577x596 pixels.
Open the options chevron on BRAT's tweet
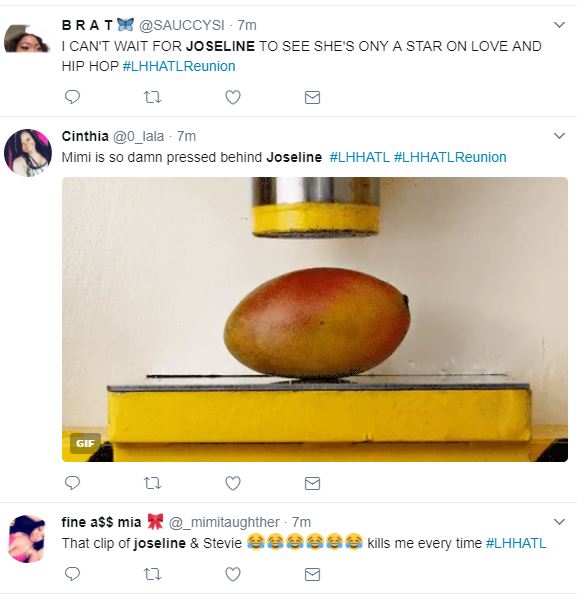click(x=559, y=25)
